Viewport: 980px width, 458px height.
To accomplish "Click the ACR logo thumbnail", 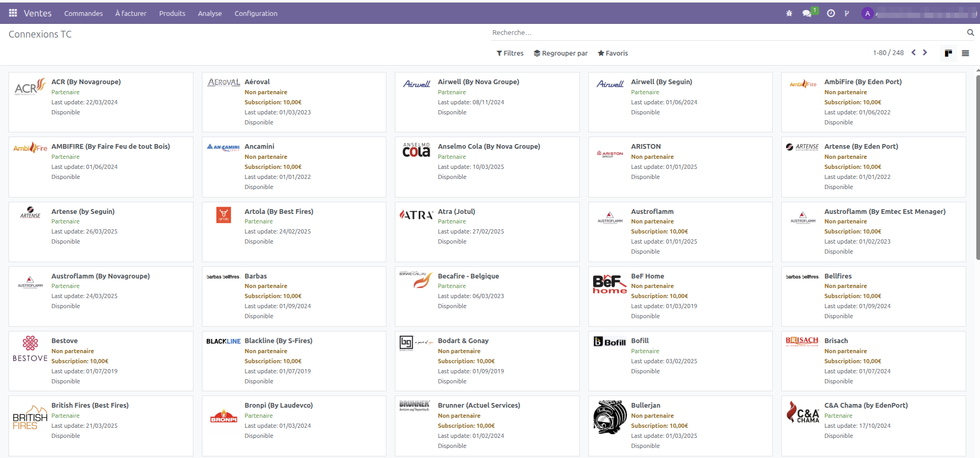I will tap(30, 86).
